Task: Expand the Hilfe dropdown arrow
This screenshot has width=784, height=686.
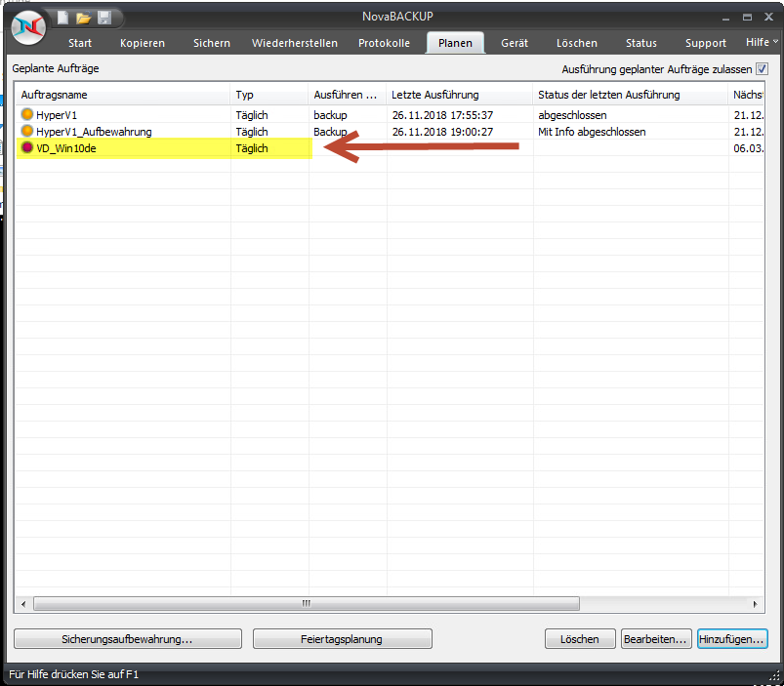Action: tap(775, 42)
